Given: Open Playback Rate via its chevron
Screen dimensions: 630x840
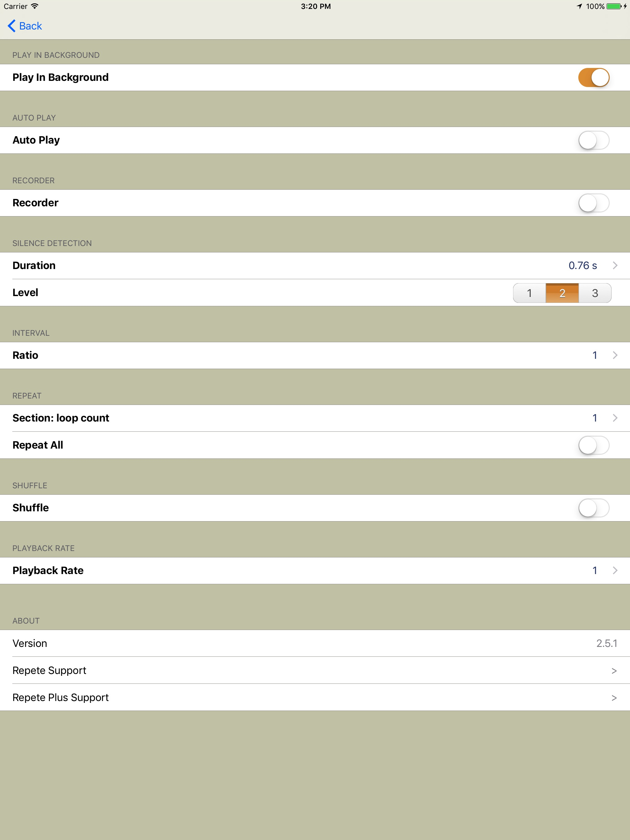Looking at the screenshot, I should (615, 570).
